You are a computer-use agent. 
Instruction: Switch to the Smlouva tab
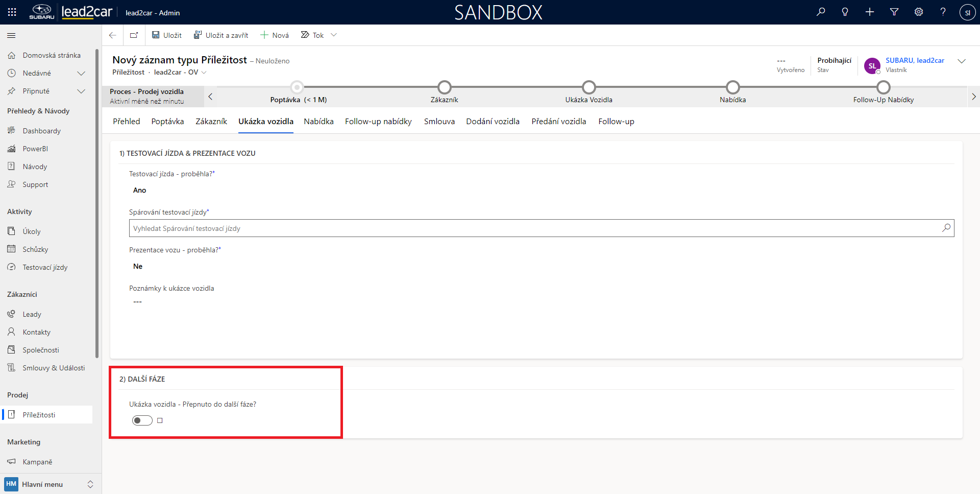(x=439, y=122)
